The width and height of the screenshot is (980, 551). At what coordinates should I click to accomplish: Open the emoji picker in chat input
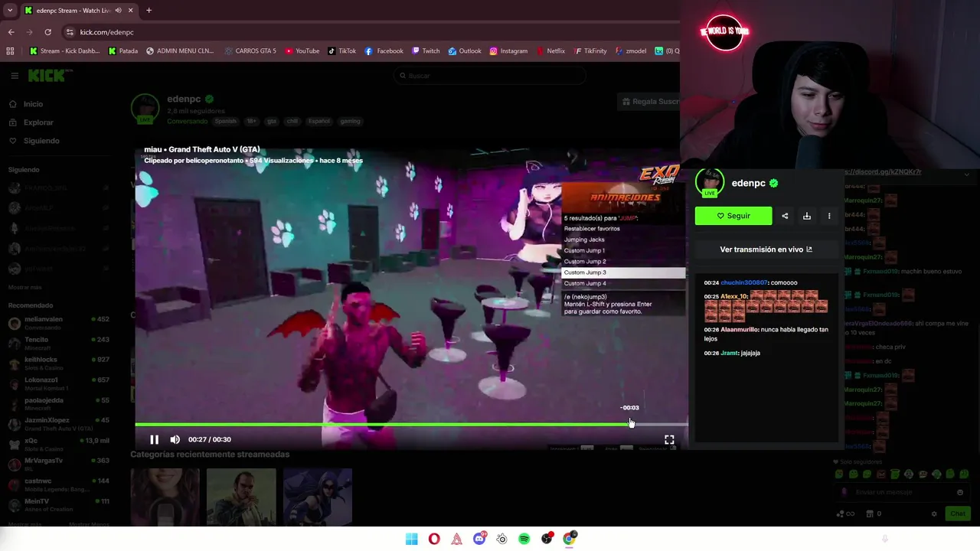pos(960,493)
